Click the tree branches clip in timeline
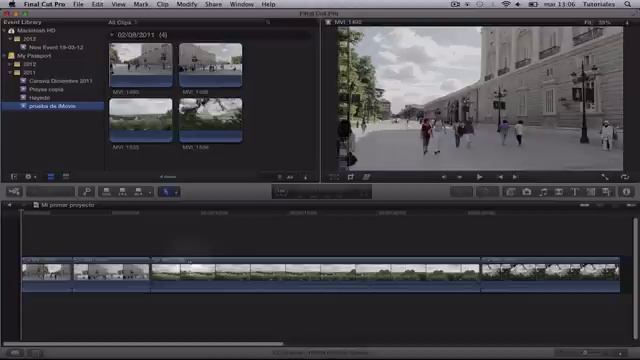640x360 pixels. (550, 275)
